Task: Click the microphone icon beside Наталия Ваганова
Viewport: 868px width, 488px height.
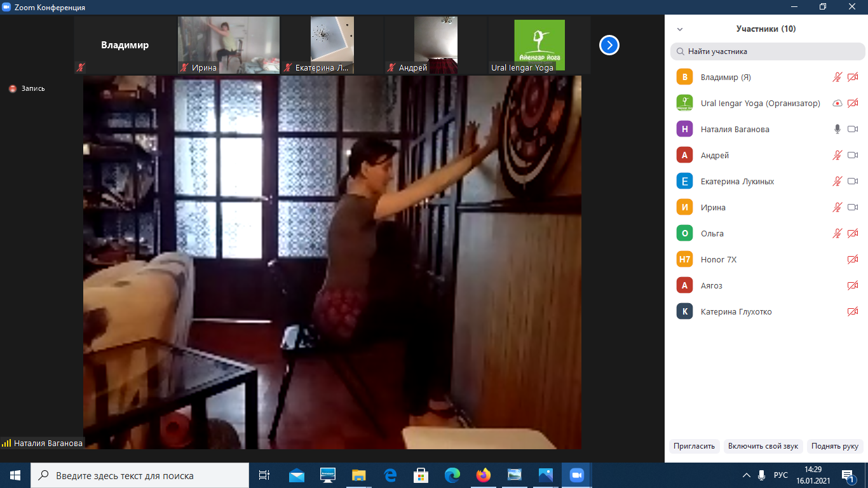Action: coord(837,129)
